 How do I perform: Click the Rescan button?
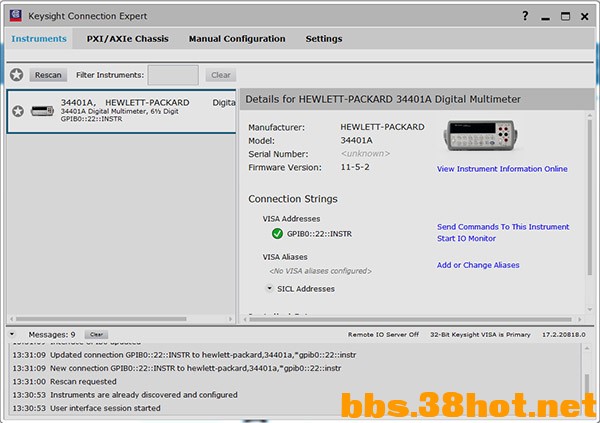pyautogui.click(x=48, y=75)
